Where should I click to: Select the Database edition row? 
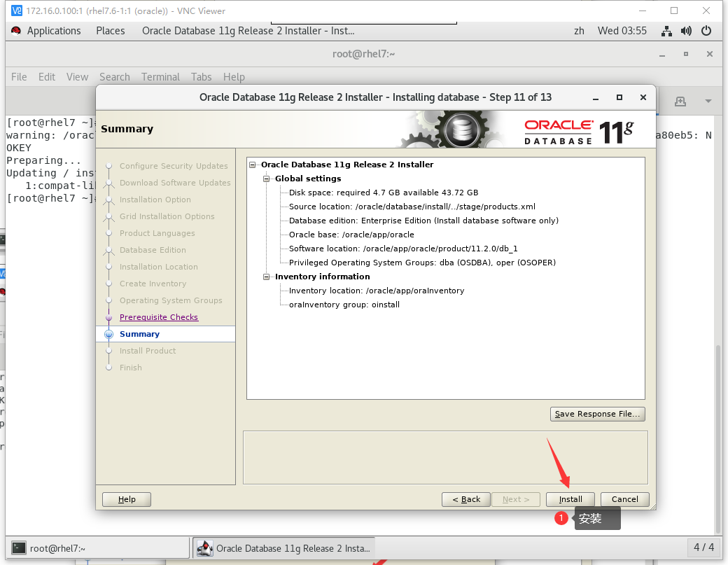point(424,221)
